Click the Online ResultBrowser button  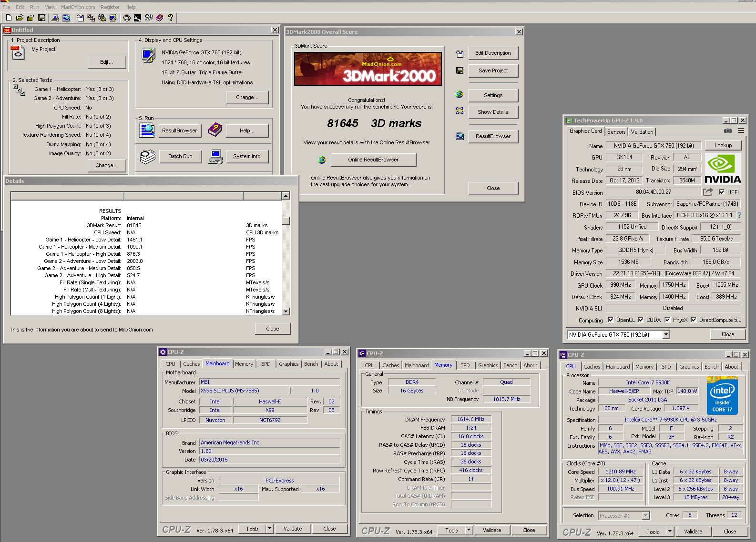tap(373, 160)
